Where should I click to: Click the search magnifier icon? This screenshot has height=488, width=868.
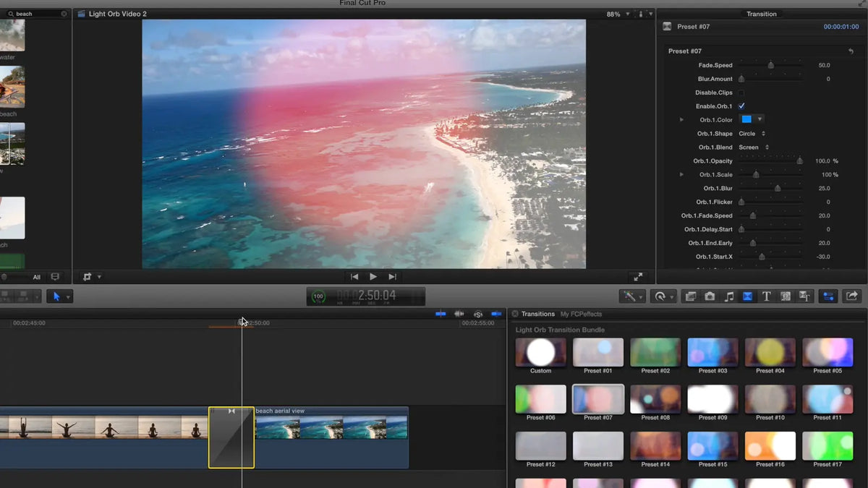tap(11, 14)
